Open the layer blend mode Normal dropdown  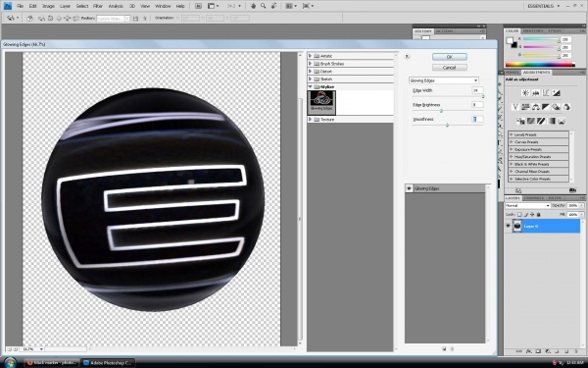(x=527, y=205)
